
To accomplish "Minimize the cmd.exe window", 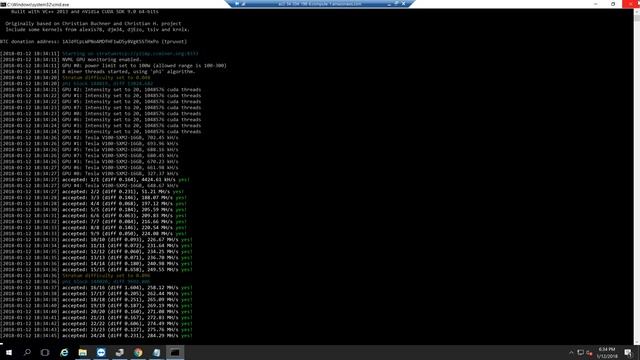I will pyautogui.click(x=596, y=4).
